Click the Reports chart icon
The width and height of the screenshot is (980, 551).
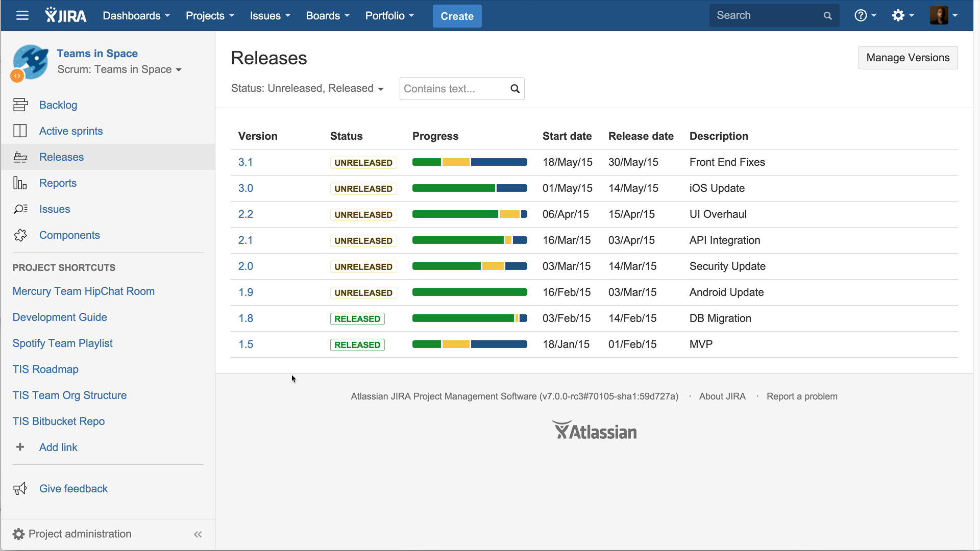[20, 183]
